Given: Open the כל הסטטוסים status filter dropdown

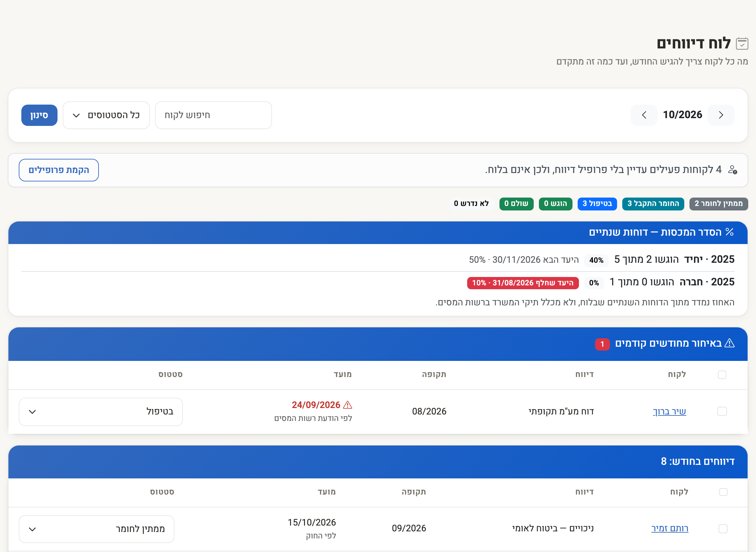Looking at the screenshot, I should pyautogui.click(x=106, y=115).
